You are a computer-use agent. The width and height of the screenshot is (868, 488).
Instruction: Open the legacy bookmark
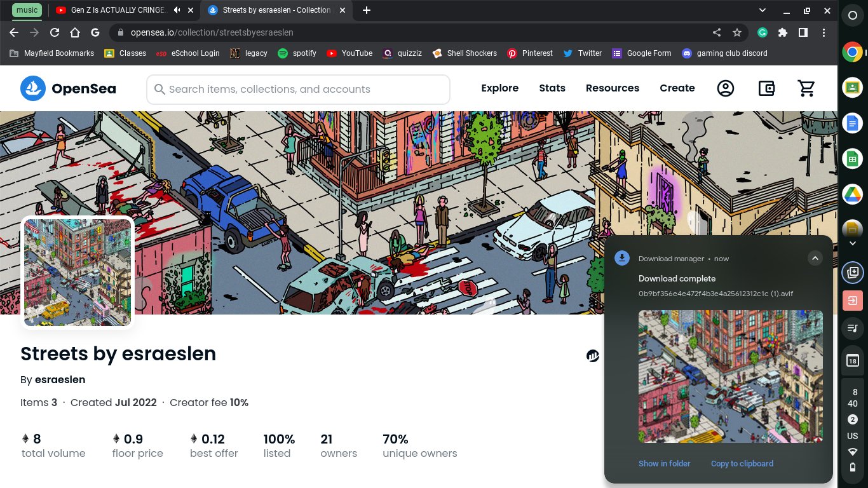(x=249, y=53)
